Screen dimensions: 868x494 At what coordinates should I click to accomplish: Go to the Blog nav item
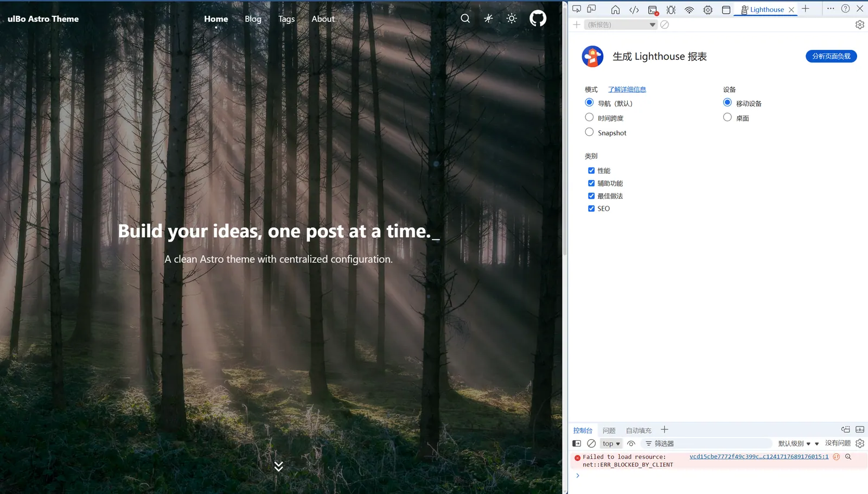253,19
